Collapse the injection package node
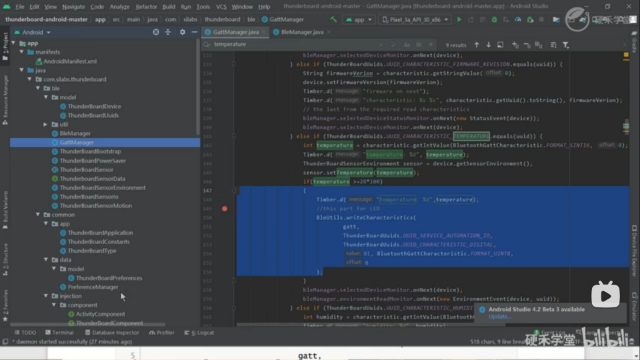The height and width of the screenshot is (360, 640). pyautogui.click(x=46, y=296)
